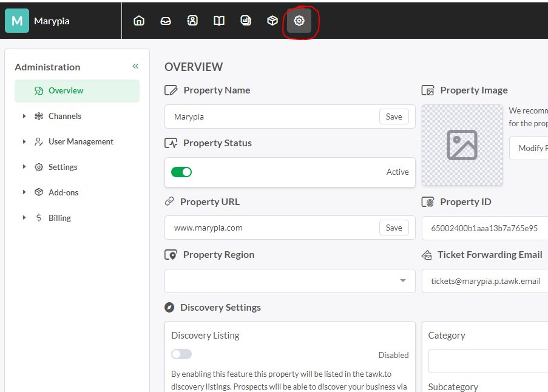Select Overview in the Administration menu
The height and width of the screenshot is (392, 548).
click(x=77, y=91)
